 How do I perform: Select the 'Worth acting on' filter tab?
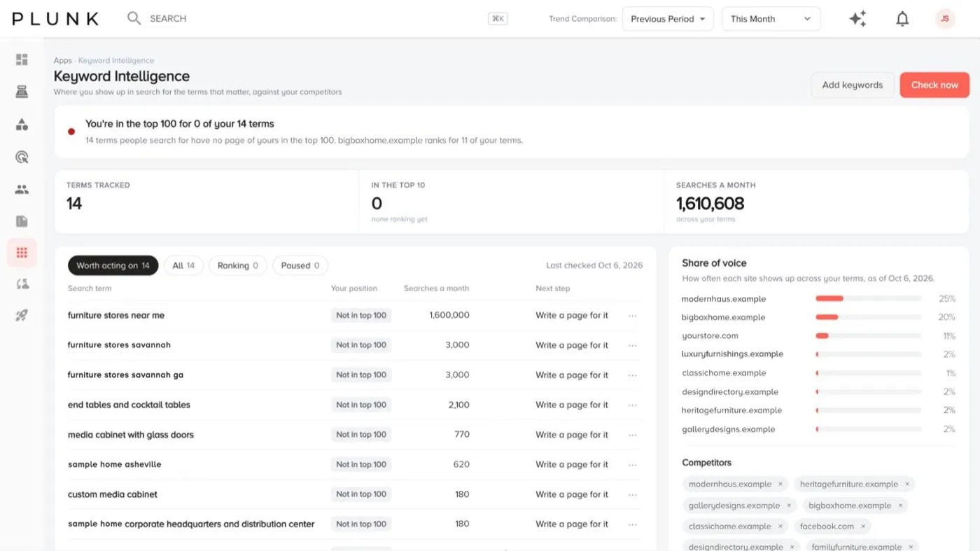pyautogui.click(x=113, y=265)
